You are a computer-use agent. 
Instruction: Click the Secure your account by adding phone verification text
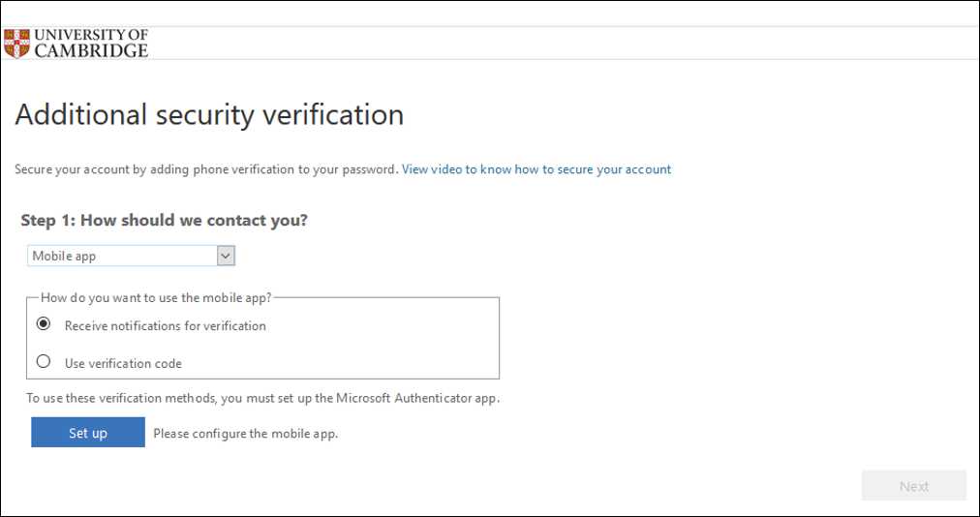click(x=206, y=169)
